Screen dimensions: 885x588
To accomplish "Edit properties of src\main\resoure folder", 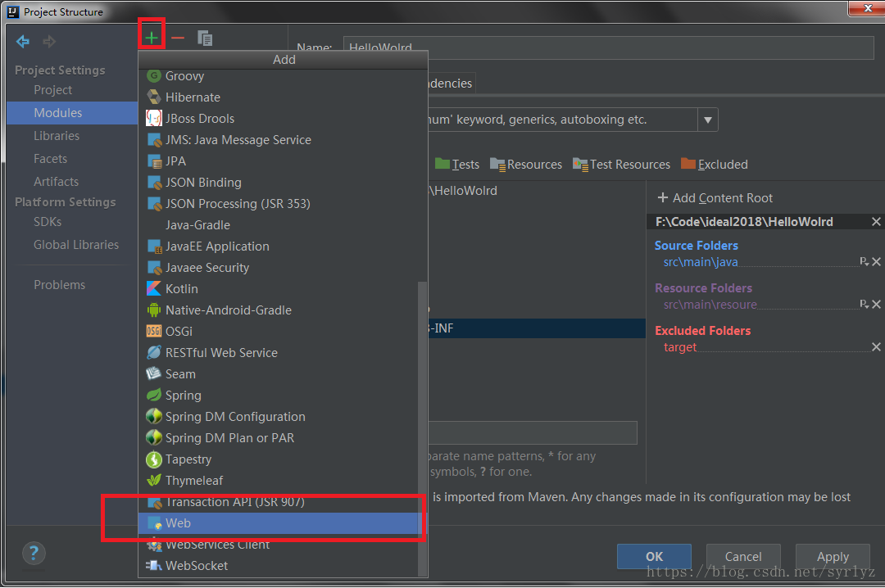I will tap(865, 304).
